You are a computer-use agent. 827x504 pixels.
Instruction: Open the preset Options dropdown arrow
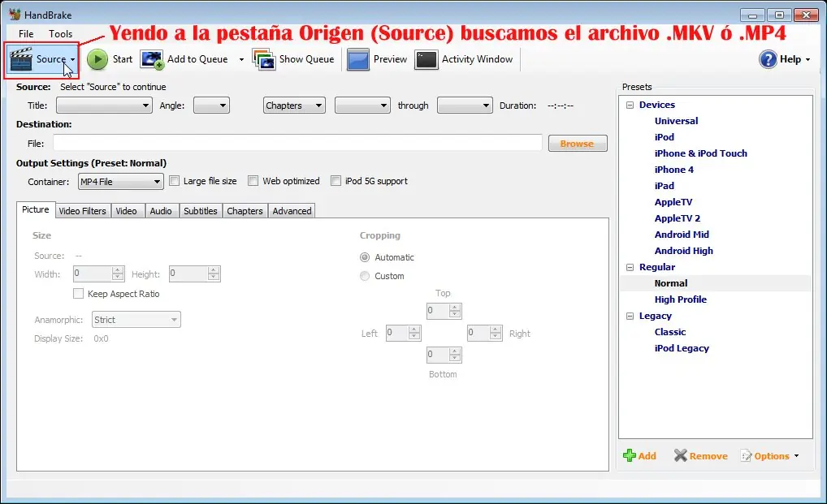(796, 456)
